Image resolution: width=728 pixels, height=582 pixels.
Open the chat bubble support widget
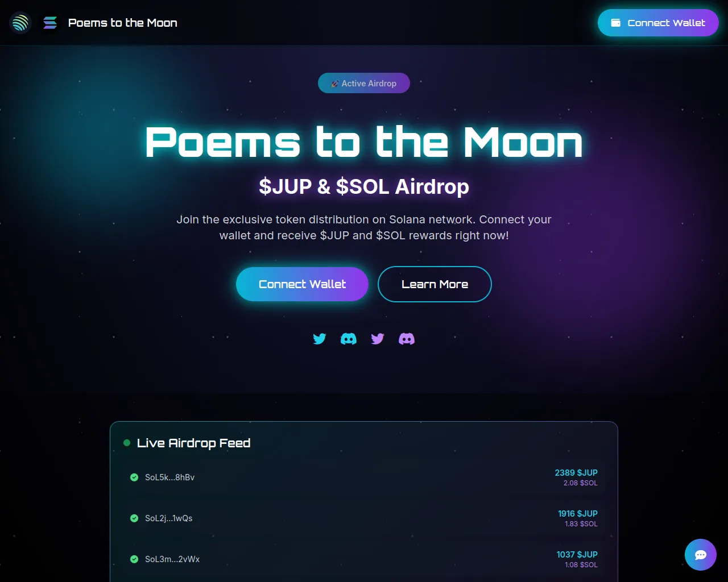(x=701, y=555)
